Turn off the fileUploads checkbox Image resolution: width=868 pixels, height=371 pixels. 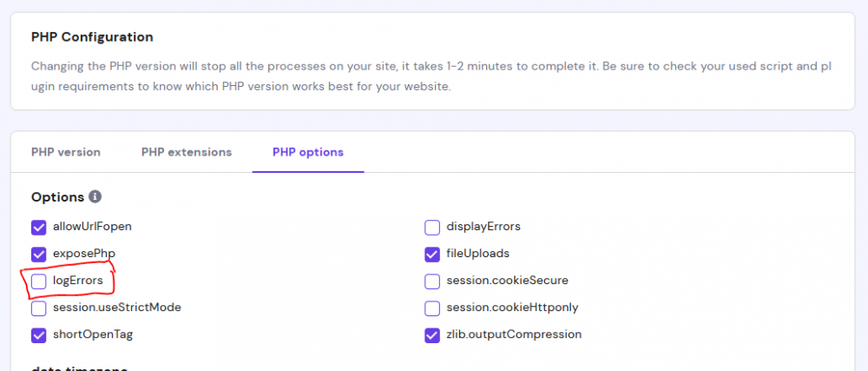[432, 255]
